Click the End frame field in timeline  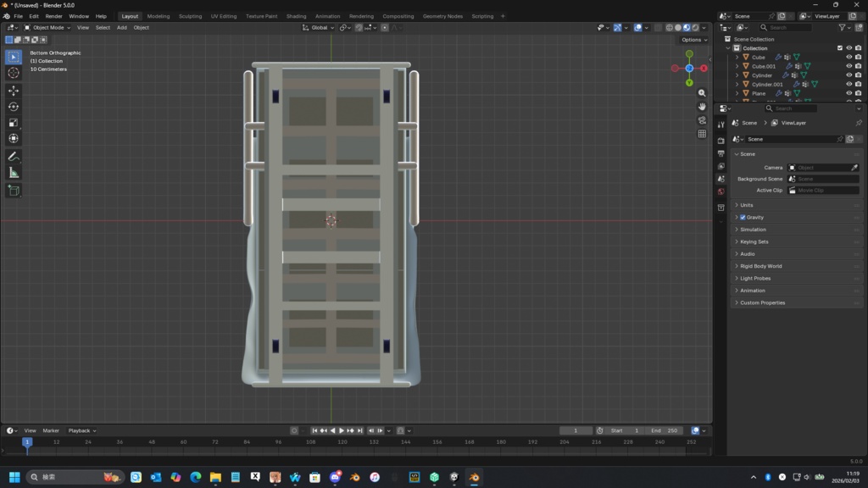pos(663,430)
